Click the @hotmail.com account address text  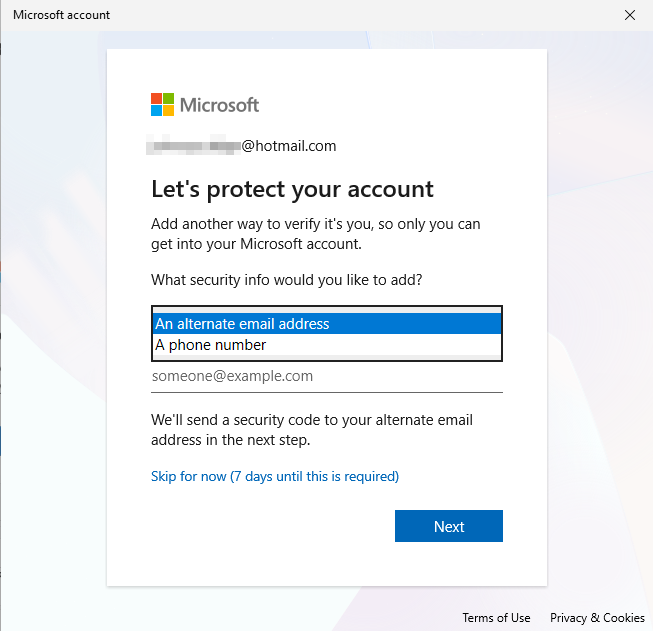click(x=289, y=146)
